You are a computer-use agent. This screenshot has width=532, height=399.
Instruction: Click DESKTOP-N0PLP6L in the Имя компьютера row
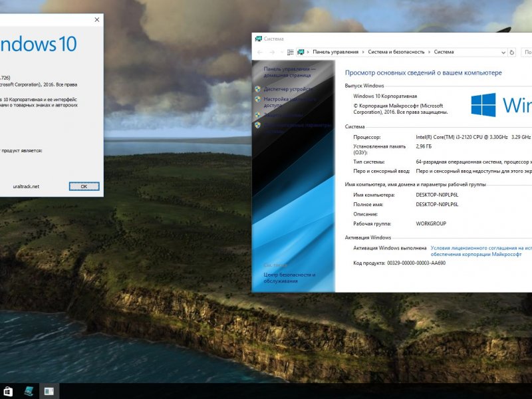[437, 195]
